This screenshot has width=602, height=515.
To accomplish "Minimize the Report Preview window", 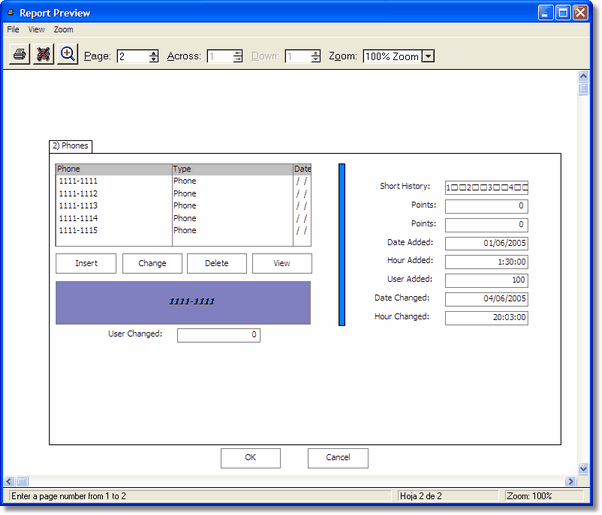I will coord(545,13).
